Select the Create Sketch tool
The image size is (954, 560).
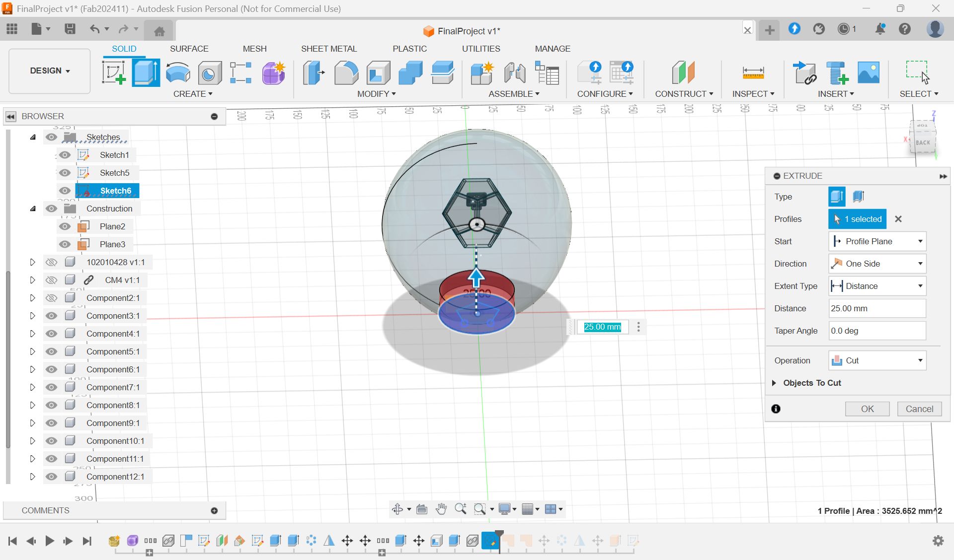[x=114, y=73]
